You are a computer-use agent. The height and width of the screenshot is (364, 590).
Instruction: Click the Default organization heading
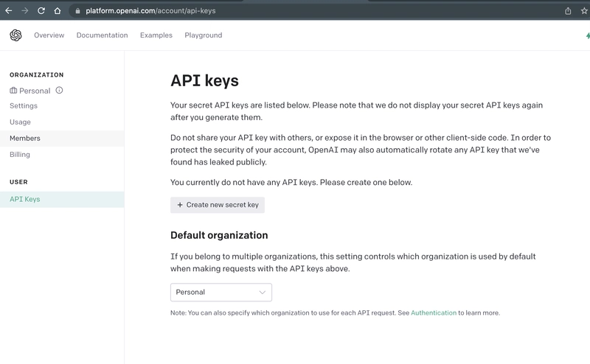(219, 235)
